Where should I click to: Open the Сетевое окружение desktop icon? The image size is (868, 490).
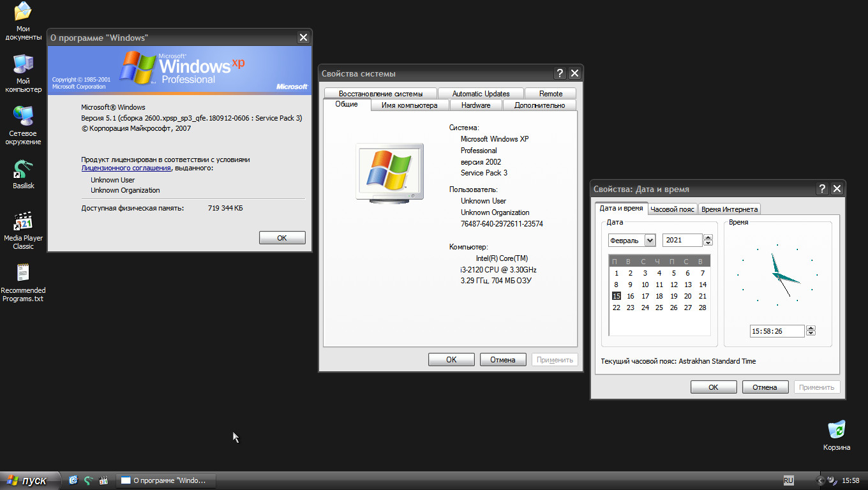23,126
